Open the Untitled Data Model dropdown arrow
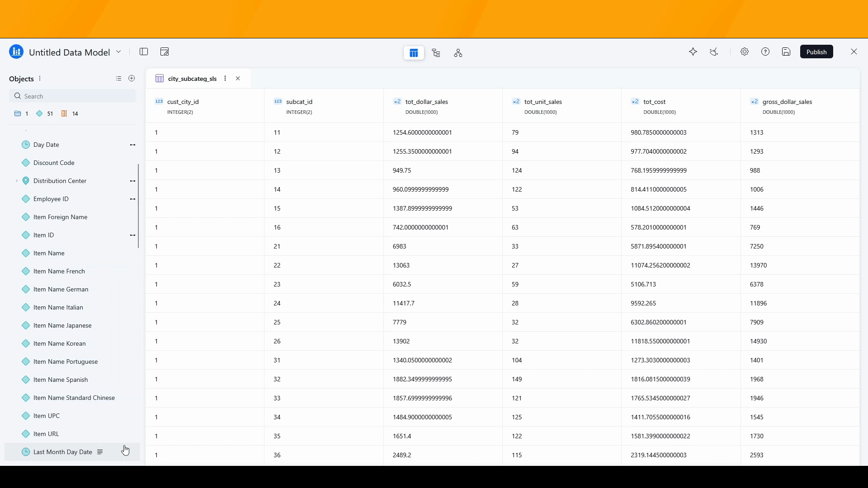The height and width of the screenshot is (488, 868). click(x=118, y=52)
